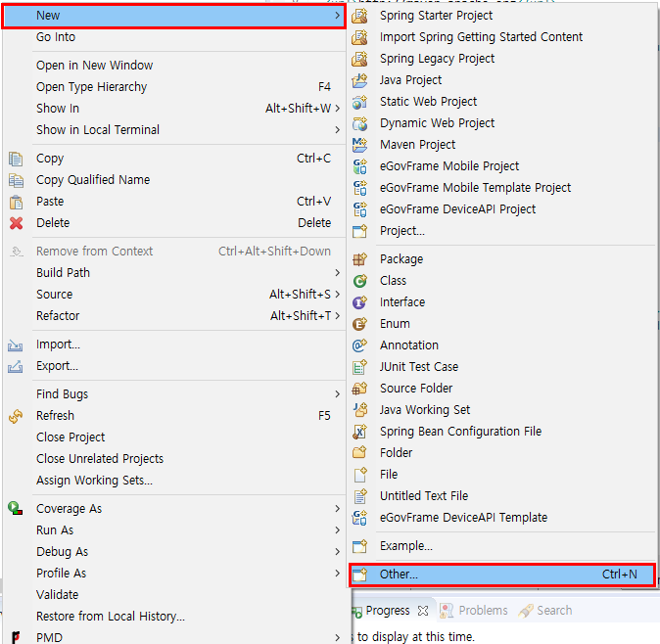Click the Package icon

[x=359, y=259]
